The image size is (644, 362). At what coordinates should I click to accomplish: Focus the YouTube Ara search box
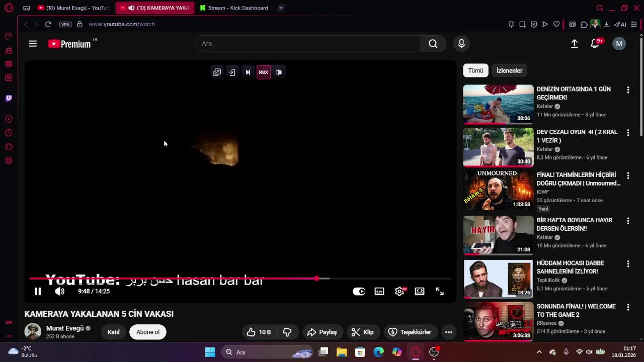[x=307, y=44]
